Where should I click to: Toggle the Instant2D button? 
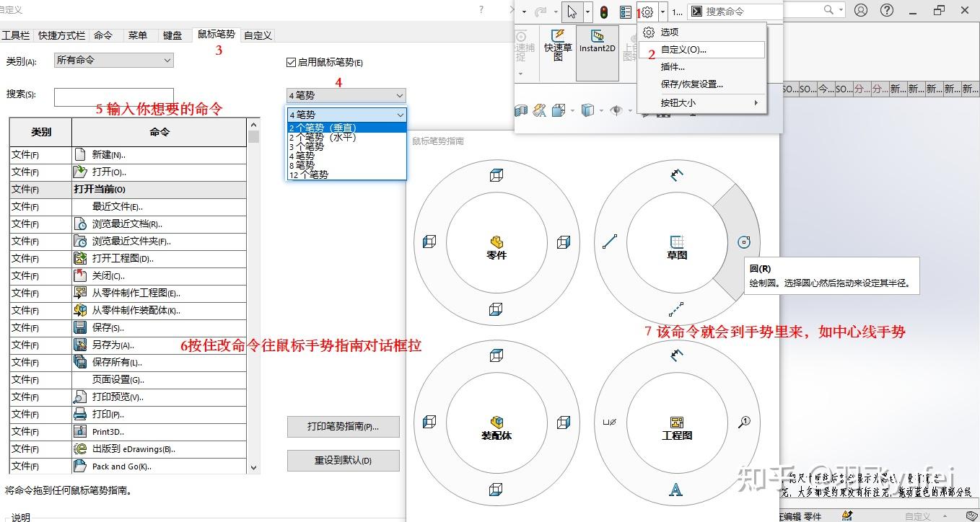coord(598,53)
